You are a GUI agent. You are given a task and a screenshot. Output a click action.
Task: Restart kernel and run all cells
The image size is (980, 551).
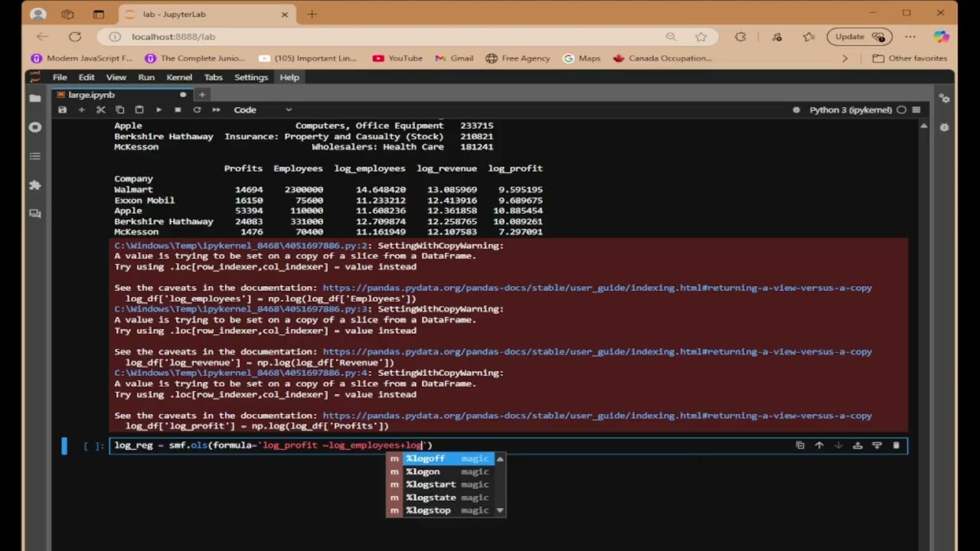click(x=216, y=109)
